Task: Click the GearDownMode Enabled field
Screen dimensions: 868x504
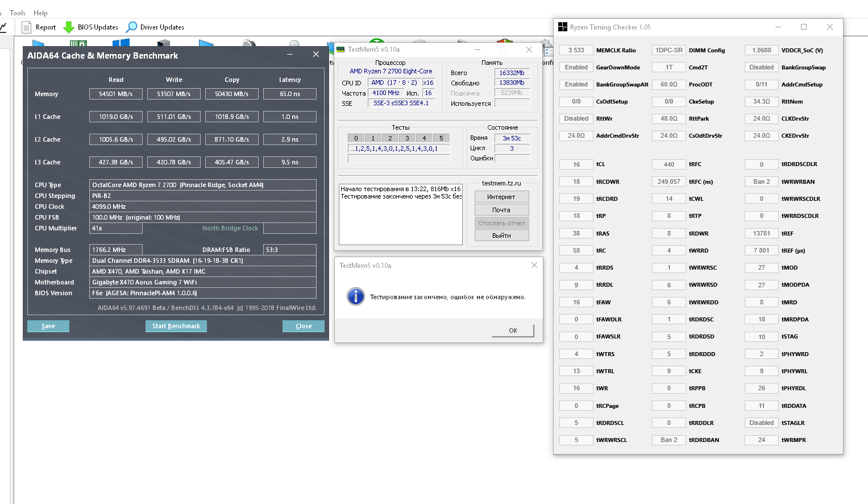Action: click(x=576, y=67)
